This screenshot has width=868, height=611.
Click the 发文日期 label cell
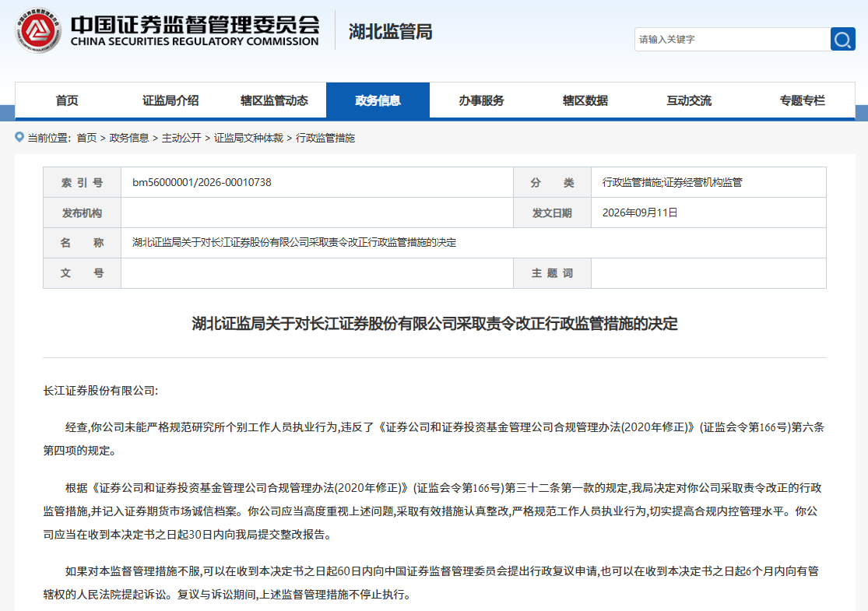(x=552, y=213)
